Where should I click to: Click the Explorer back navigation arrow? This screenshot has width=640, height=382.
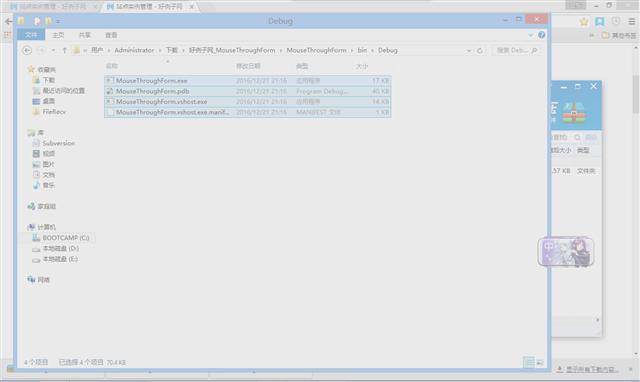(27, 51)
